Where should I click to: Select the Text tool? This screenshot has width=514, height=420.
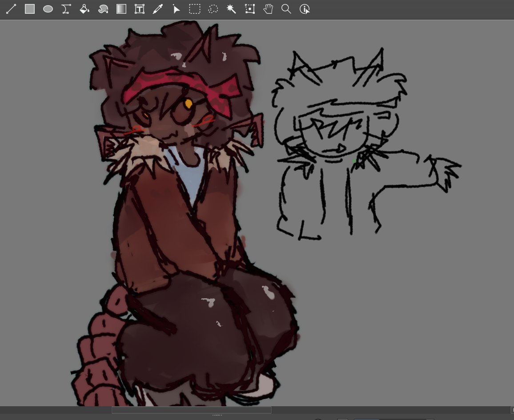[140, 9]
